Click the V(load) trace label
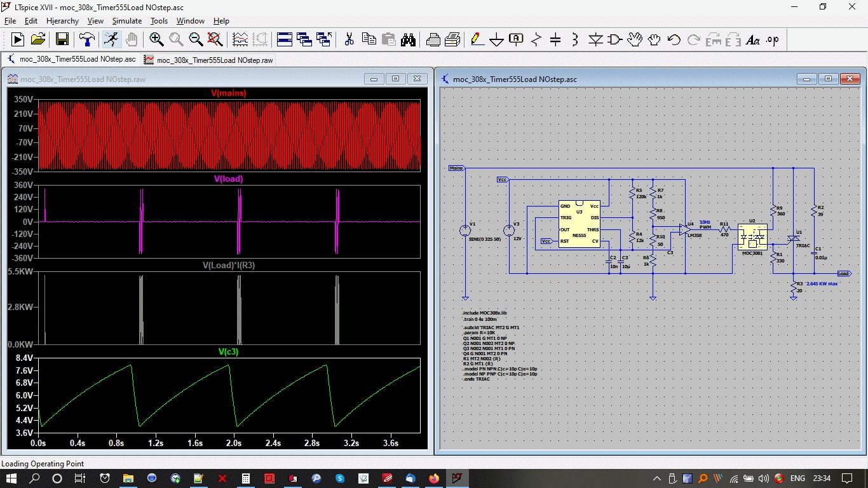The image size is (868, 488). 228,179
